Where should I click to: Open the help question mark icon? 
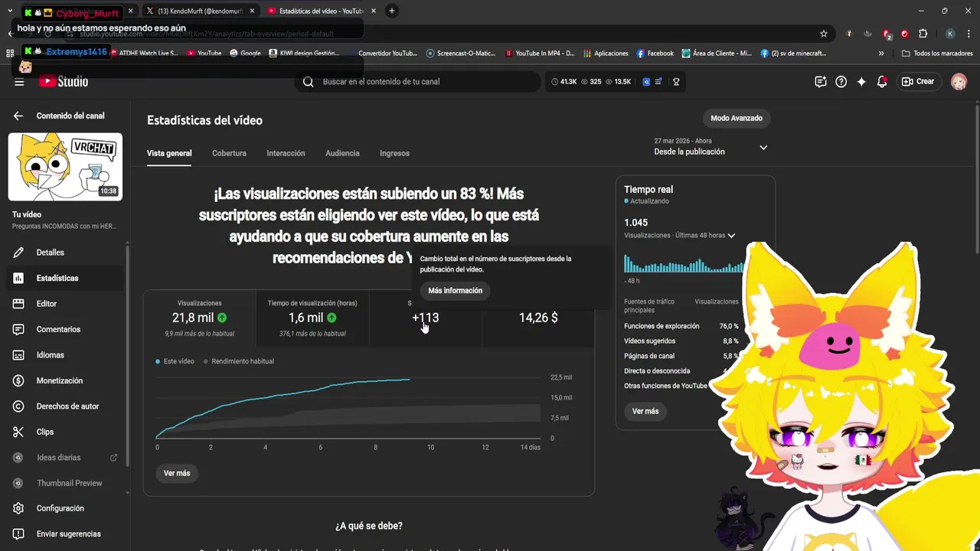point(841,82)
